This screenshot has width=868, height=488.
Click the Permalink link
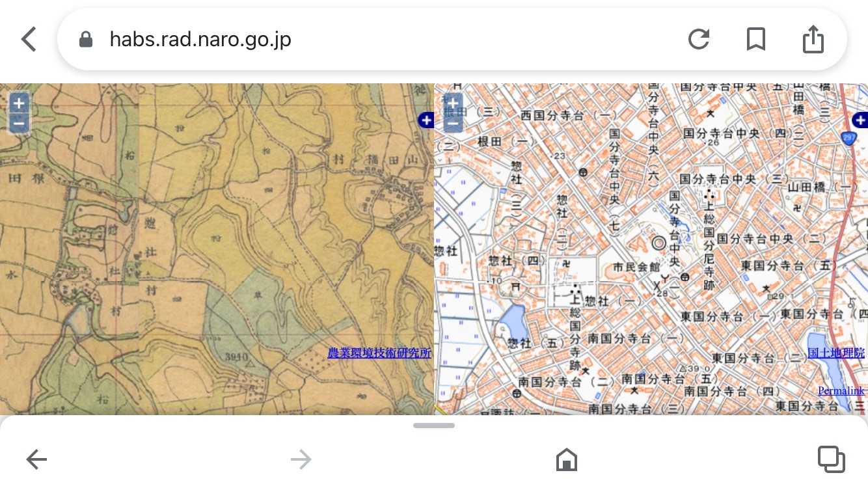point(841,391)
